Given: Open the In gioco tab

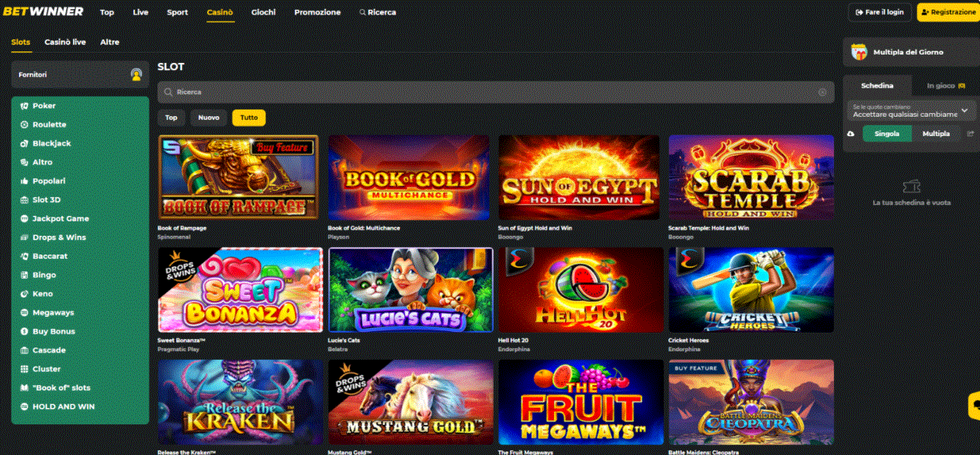Looking at the screenshot, I should tap(946, 85).
